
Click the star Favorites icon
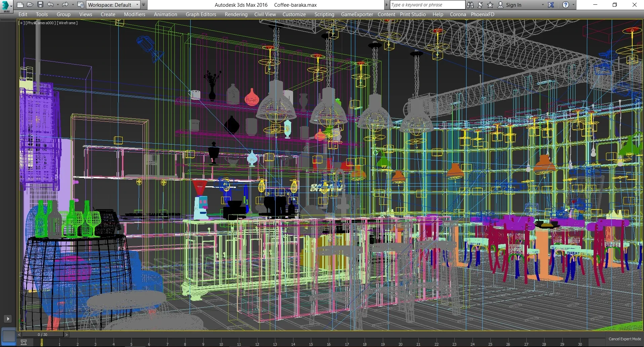490,5
